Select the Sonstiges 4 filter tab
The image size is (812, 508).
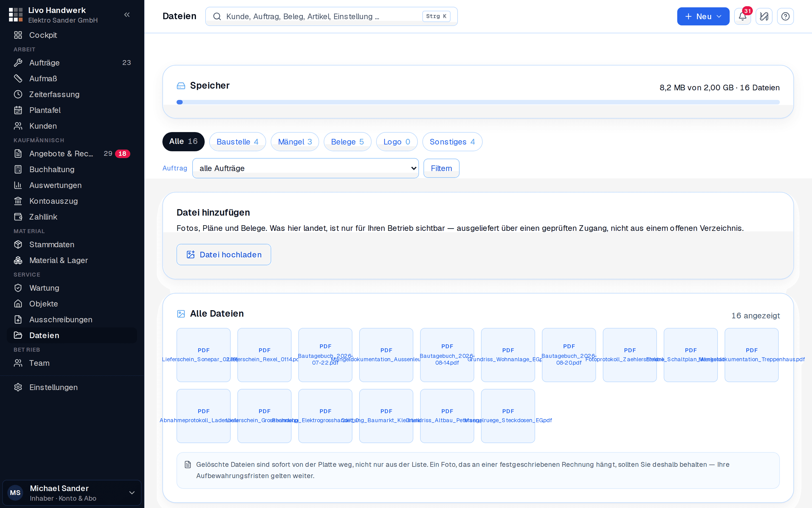pos(452,141)
